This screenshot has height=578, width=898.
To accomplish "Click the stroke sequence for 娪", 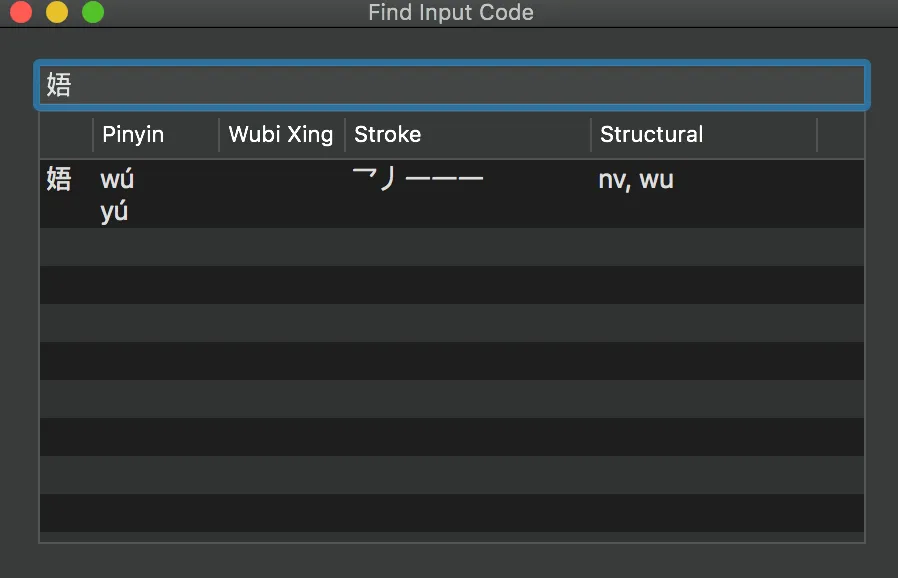I will (417, 177).
